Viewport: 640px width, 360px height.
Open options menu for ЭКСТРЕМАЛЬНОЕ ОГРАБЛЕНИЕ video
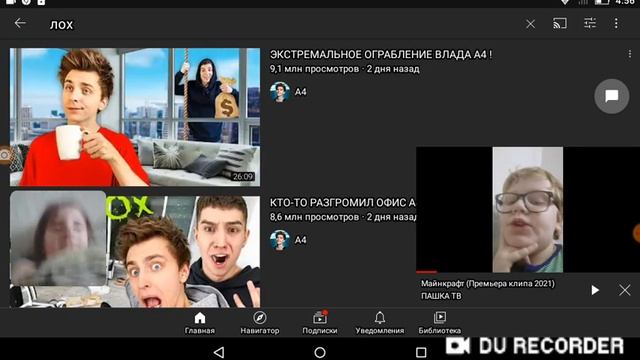[629, 54]
